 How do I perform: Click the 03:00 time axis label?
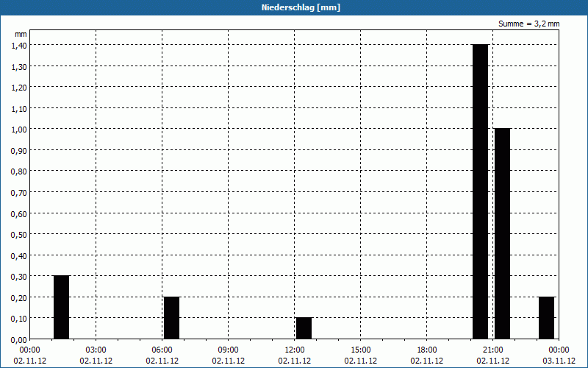pyautogui.click(x=96, y=350)
